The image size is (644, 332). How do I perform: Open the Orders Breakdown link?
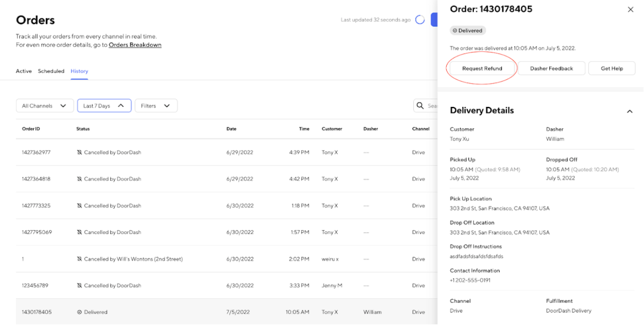(x=135, y=45)
